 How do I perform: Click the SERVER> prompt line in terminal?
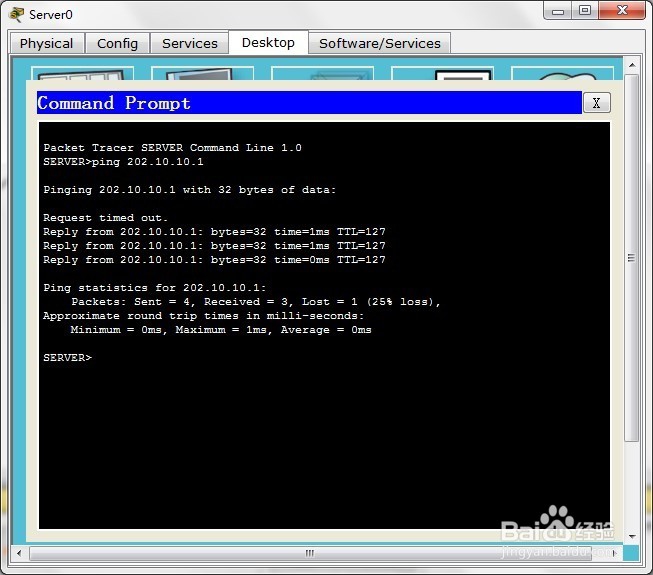[67, 358]
